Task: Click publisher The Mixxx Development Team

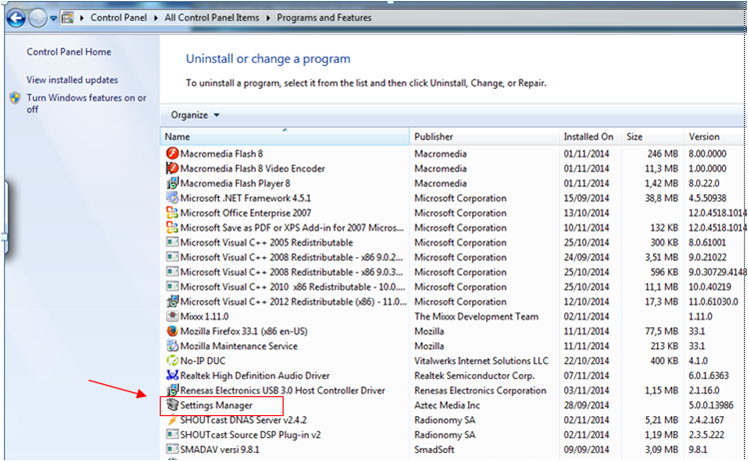Action: click(476, 316)
